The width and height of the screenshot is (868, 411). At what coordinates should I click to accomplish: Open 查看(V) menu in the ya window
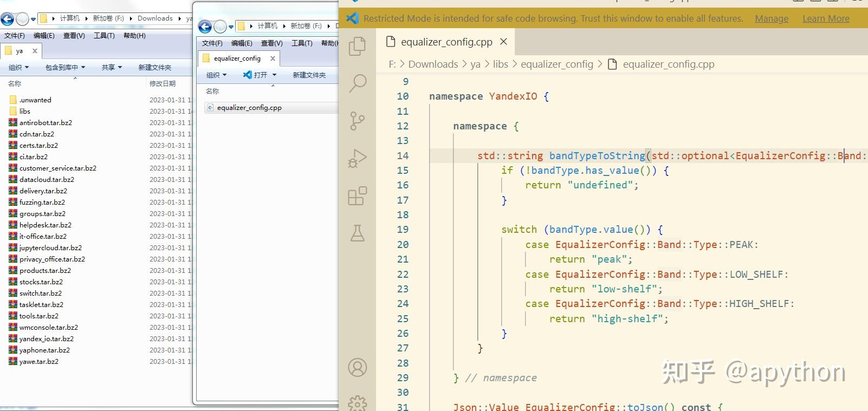(74, 36)
